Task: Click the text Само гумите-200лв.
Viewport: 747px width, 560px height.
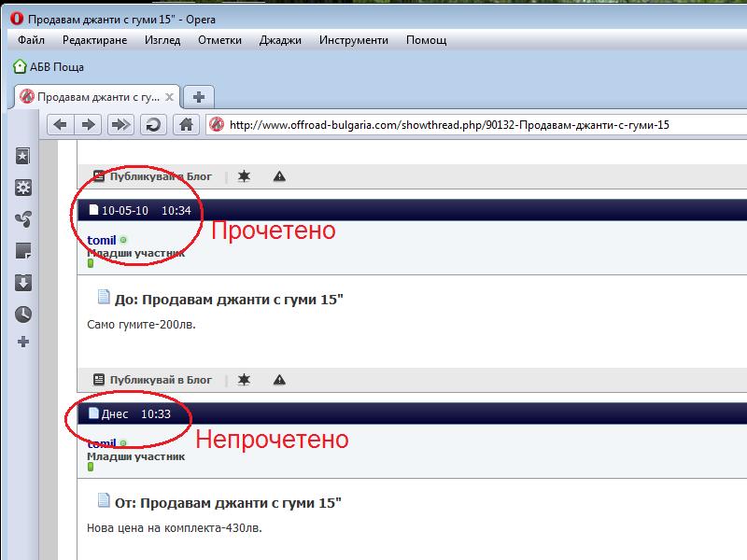Action: [141, 325]
